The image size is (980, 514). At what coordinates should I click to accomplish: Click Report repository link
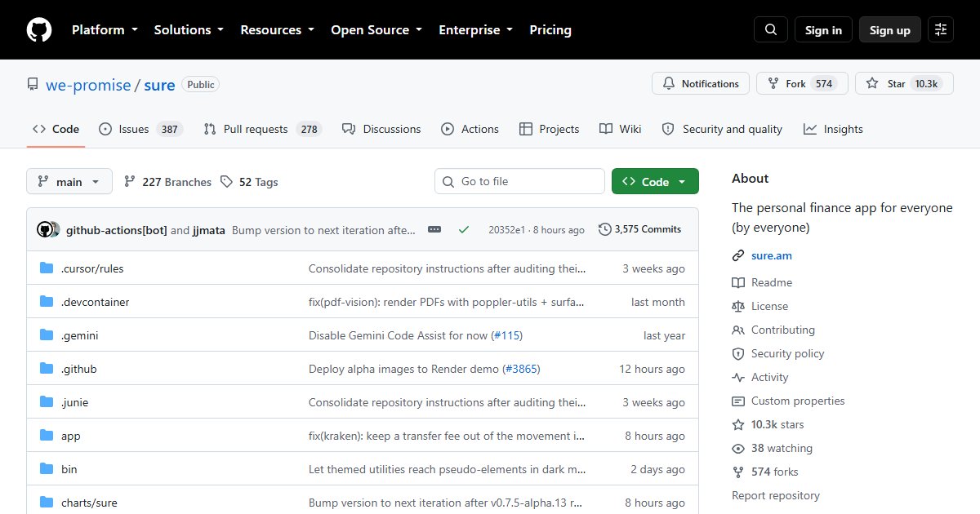(776, 495)
